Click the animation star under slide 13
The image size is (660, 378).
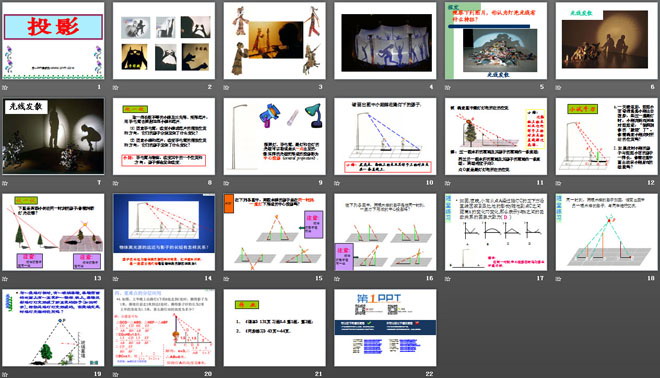coord(5,278)
